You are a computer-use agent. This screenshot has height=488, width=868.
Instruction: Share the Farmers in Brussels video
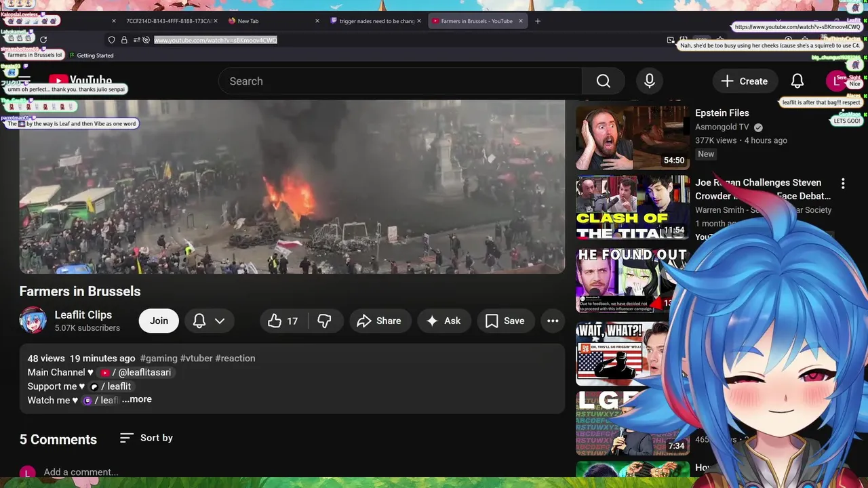379,321
